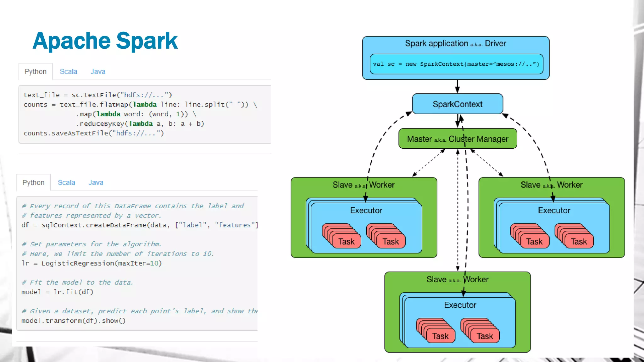This screenshot has height=362, width=644.
Task: Open Java tab above LogisticRegression code
Action: click(x=96, y=183)
